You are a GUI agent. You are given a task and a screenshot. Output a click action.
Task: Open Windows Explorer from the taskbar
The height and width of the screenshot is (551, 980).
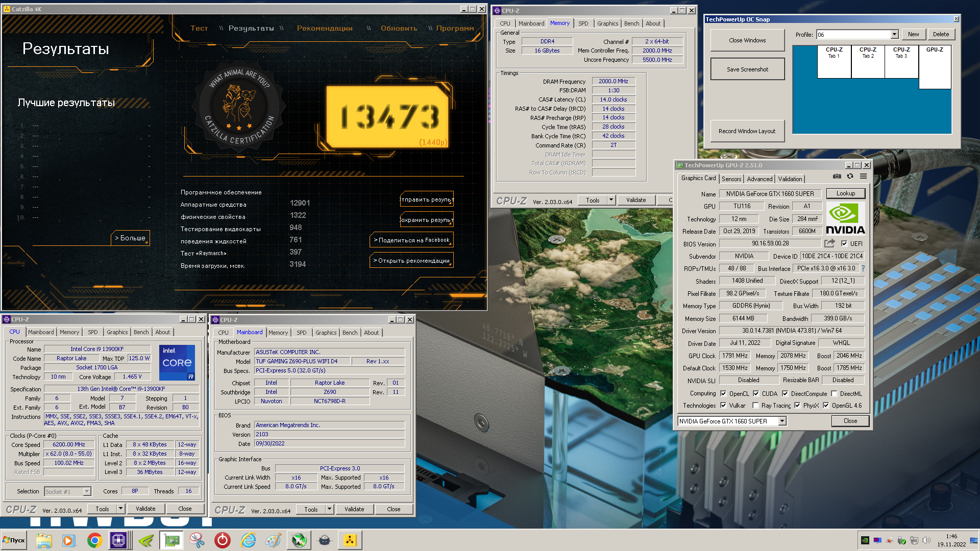[x=44, y=540]
